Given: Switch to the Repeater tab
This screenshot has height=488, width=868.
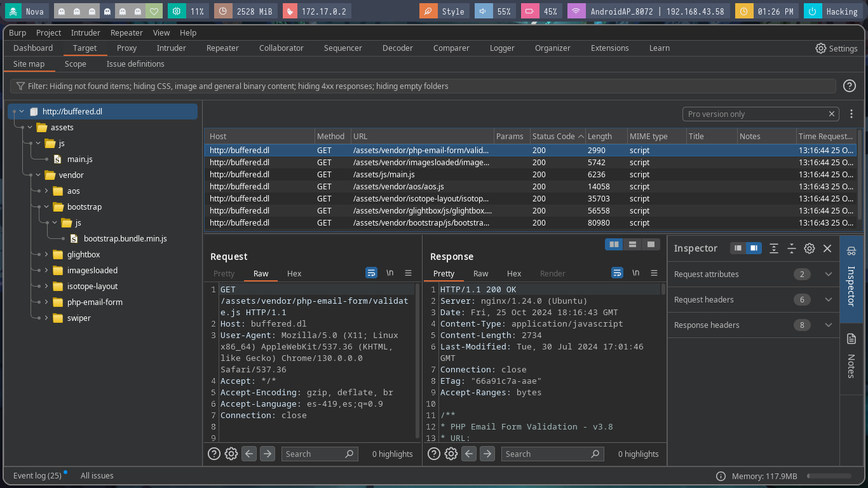Looking at the screenshot, I should [222, 48].
